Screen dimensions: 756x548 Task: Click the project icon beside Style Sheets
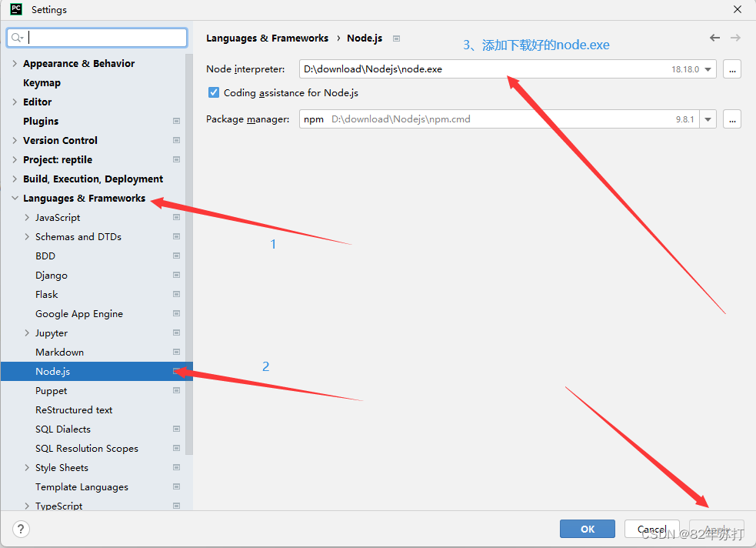pos(176,467)
